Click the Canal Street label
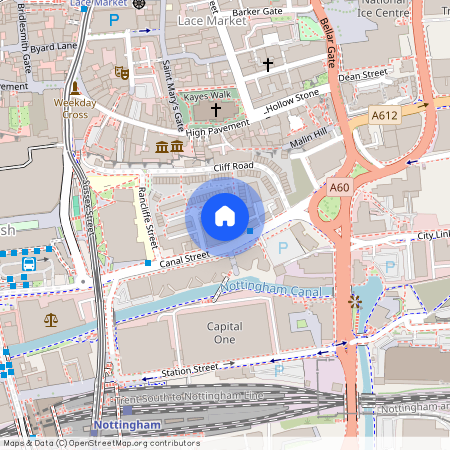450x450 pixels. coord(185,260)
